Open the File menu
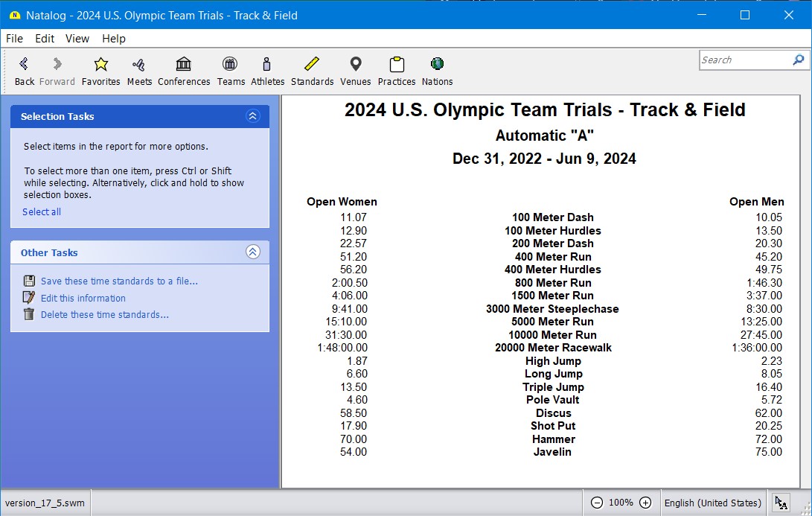Image resolution: width=812 pixels, height=516 pixels. (14, 39)
